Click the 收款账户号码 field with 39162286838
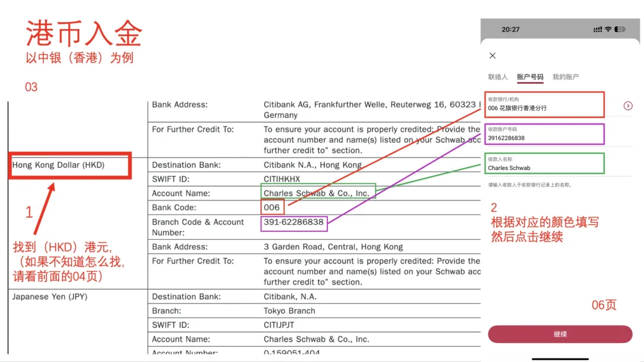The image size is (644, 362). [544, 134]
